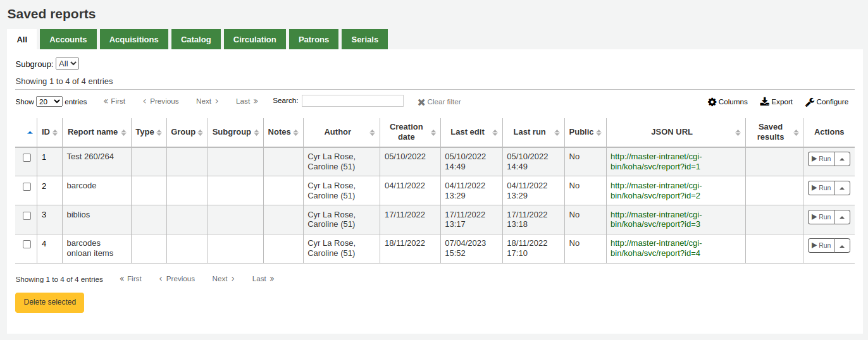This screenshot has height=340, width=868.
Task: Select the biblios report checkbox
Action: click(x=27, y=216)
